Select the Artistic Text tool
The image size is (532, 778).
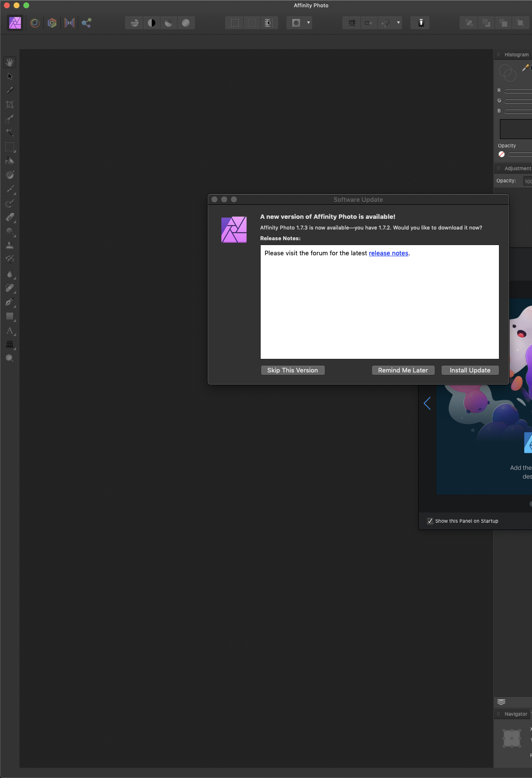point(10,331)
